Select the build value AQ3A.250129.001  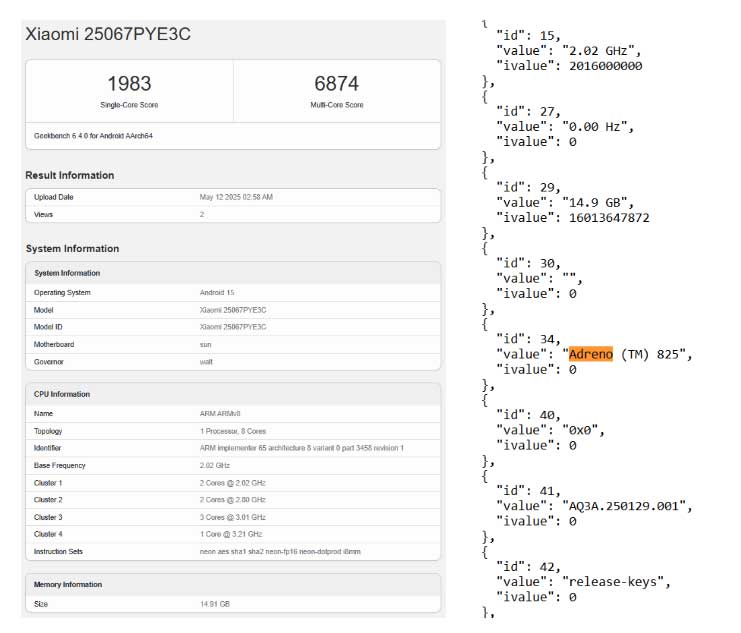623,506
